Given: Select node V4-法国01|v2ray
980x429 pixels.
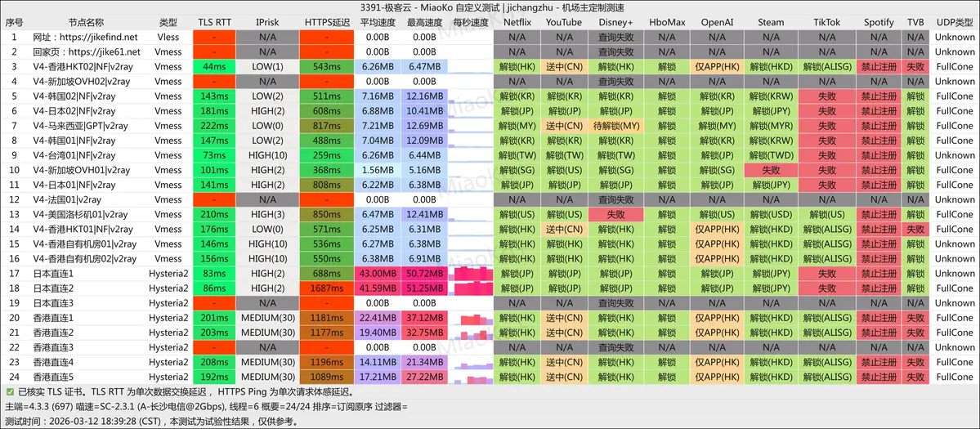Looking at the screenshot, I should tap(67, 200).
